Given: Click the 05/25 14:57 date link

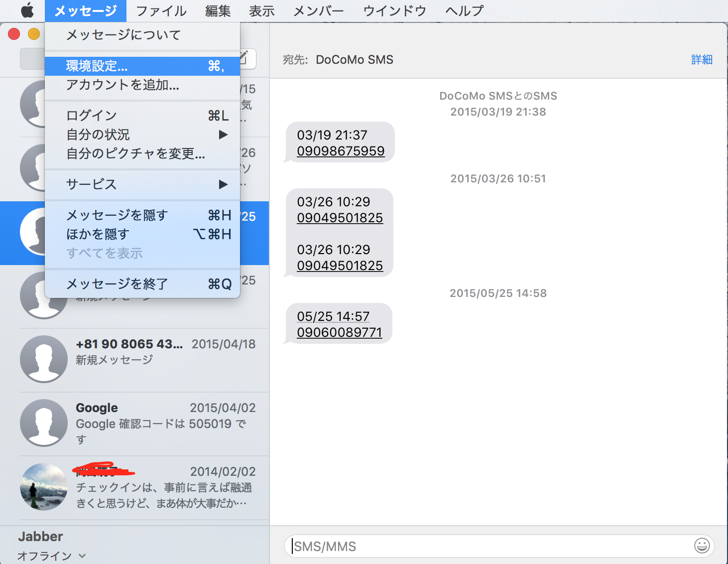Looking at the screenshot, I should [x=333, y=316].
